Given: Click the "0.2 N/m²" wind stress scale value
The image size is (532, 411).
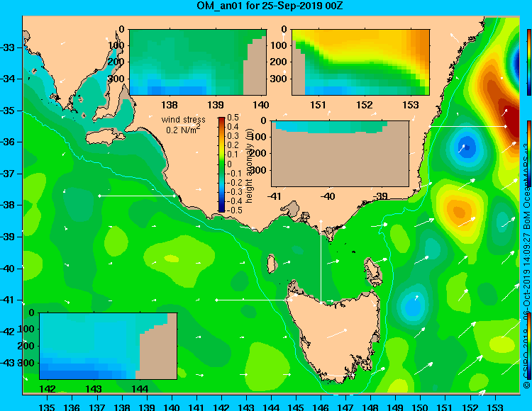Looking at the screenshot, I should 183,130.
